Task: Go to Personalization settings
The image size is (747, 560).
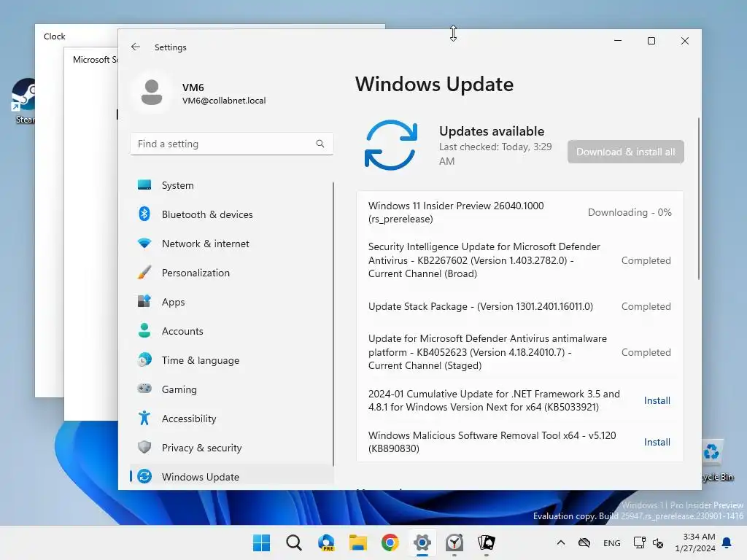Action: coord(231,273)
